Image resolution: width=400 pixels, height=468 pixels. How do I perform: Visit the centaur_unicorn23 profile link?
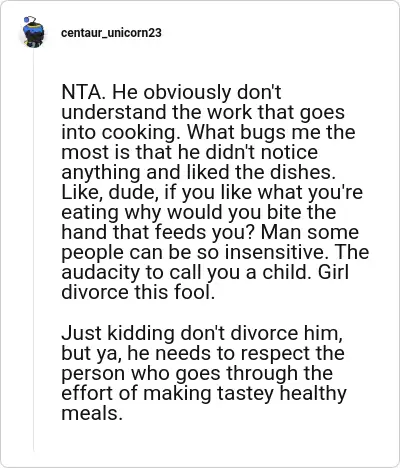coord(111,33)
